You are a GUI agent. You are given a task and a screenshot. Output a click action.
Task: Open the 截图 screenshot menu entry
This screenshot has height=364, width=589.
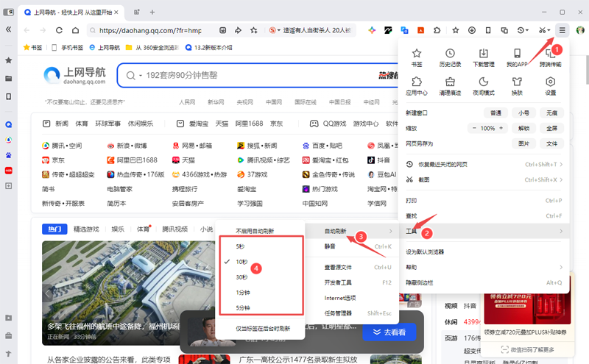pyautogui.click(x=484, y=179)
